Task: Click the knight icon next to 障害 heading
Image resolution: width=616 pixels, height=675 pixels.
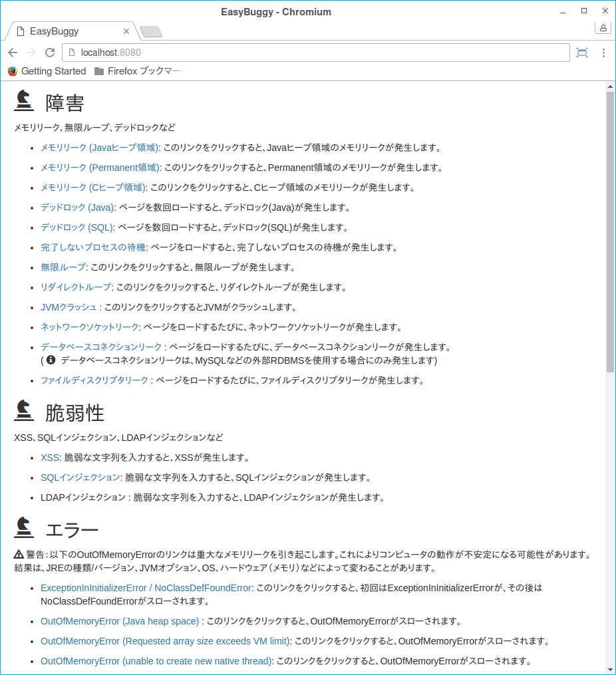Action: tap(24, 100)
